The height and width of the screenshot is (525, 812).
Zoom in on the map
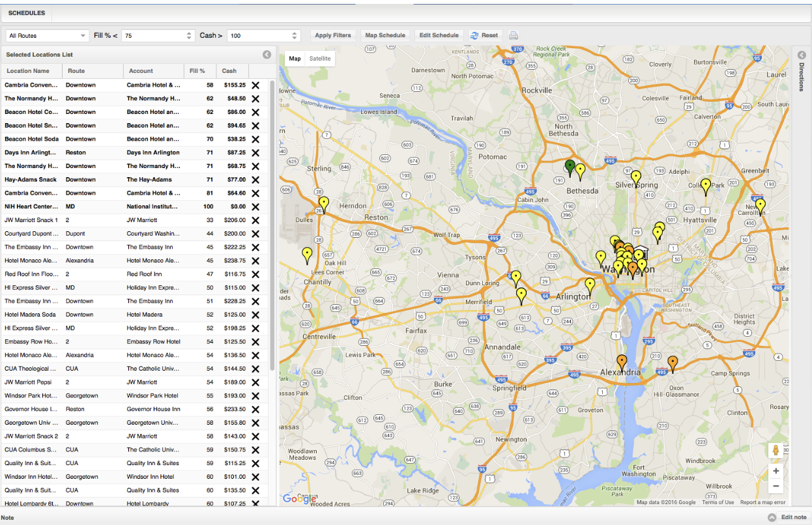point(776,471)
